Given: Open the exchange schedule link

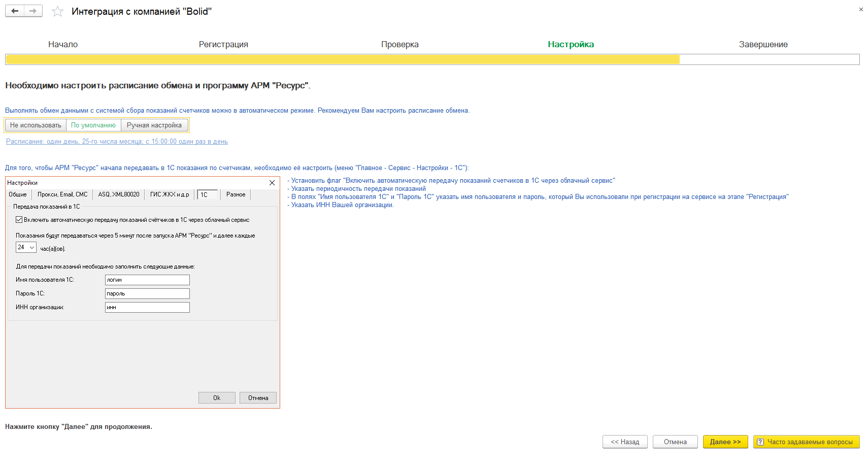Looking at the screenshot, I should coord(117,142).
